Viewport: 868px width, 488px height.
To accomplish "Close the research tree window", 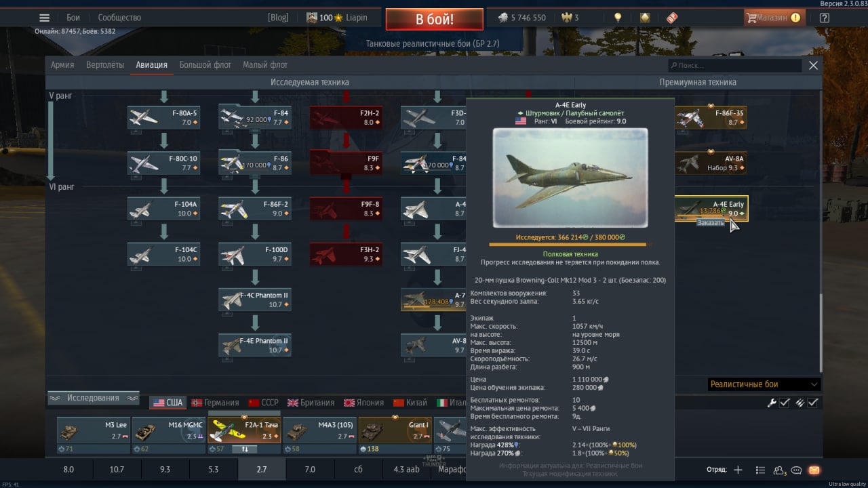I will (813, 65).
